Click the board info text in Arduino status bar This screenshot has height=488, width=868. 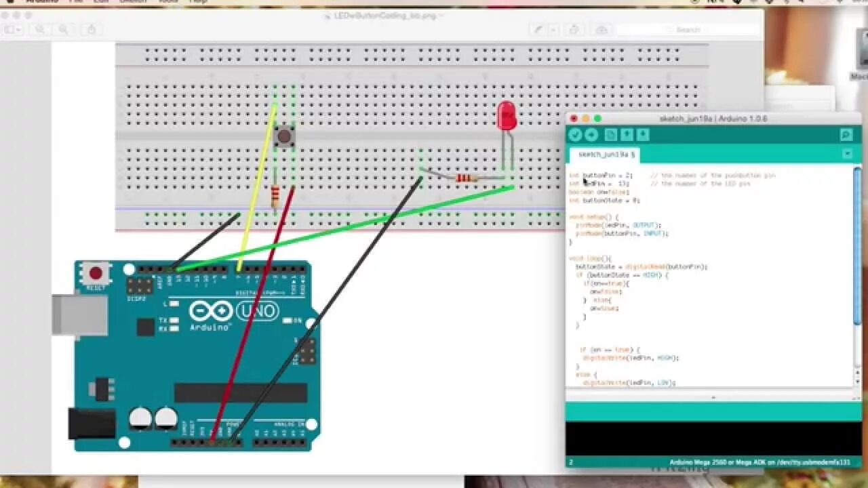click(760, 462)
